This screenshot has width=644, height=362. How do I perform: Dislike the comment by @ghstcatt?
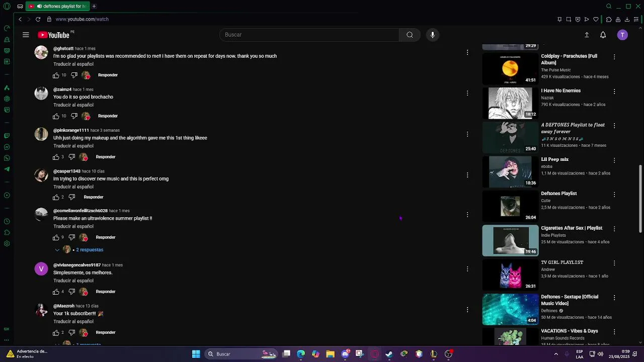pyautogui.click(x=74, y=75)
